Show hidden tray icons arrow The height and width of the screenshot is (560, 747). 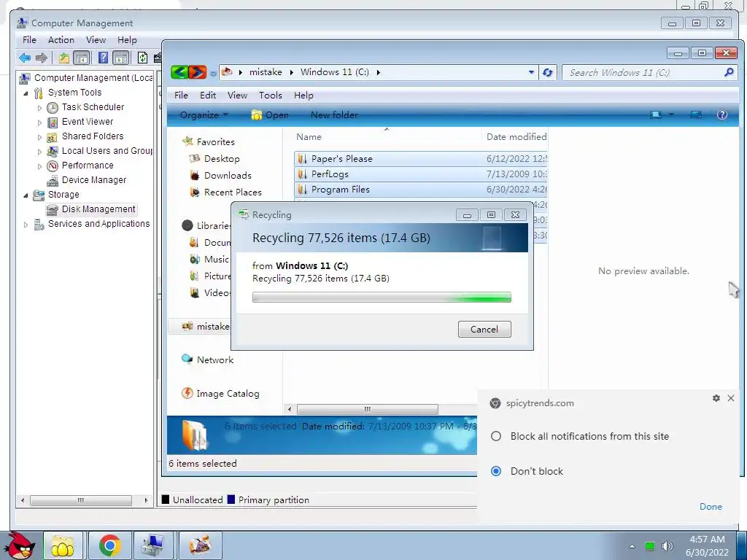tap(632, 546)
